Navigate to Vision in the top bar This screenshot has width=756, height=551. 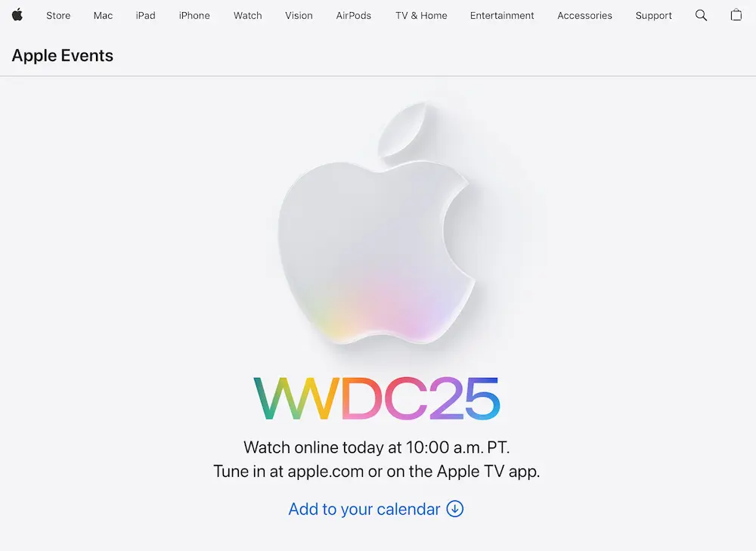(299, 15)
